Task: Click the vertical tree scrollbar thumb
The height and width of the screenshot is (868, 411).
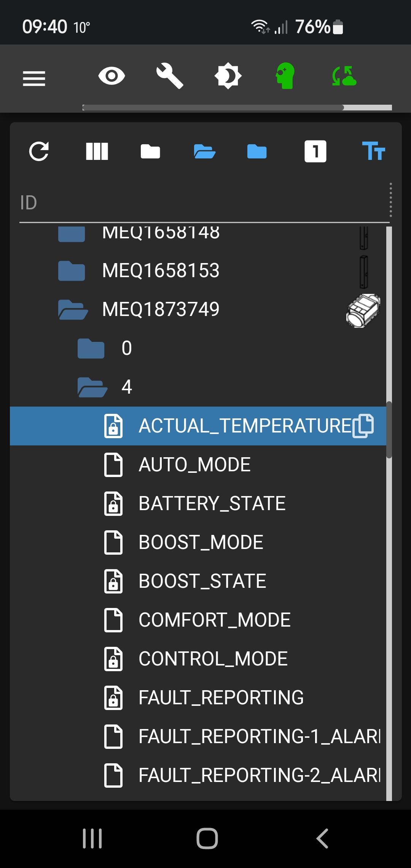Action: coord(389,430)
